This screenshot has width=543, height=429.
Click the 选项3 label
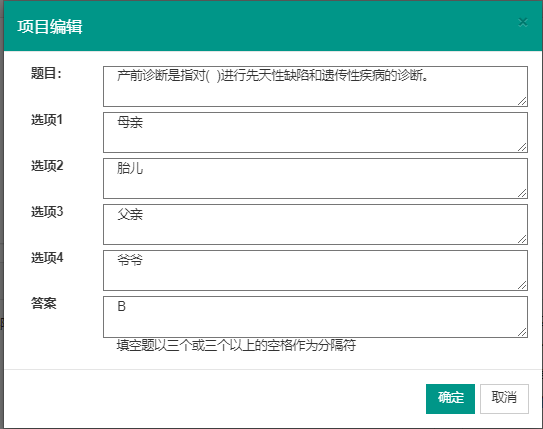47,212
